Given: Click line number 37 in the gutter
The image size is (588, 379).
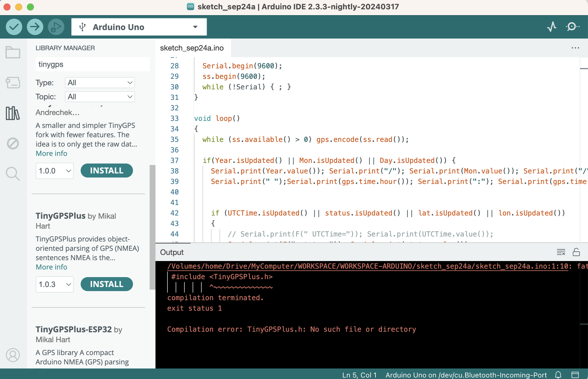Looking at the screenshot, I should point(174,160).
